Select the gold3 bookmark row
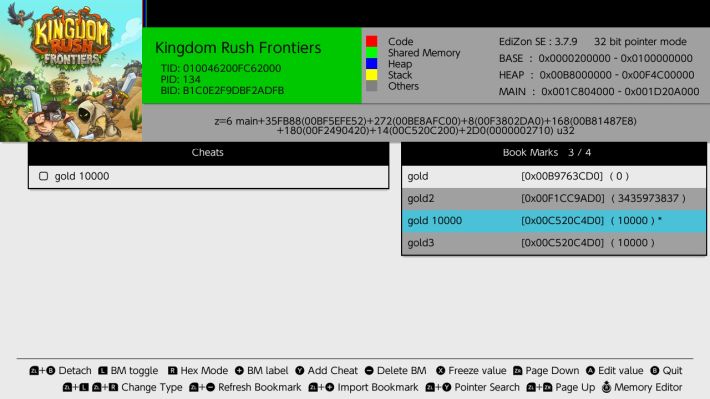710x399 pixels. (554, 243)
